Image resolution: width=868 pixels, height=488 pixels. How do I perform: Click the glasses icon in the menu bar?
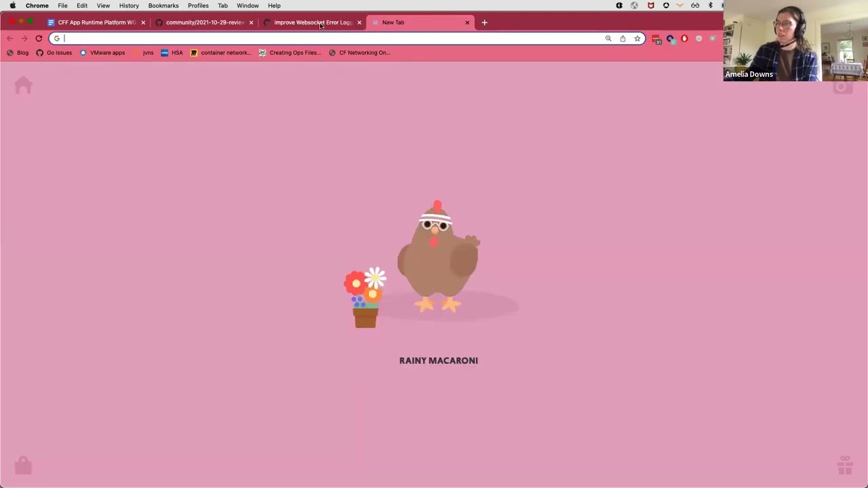pyautogui.click(x=695, y=5)
